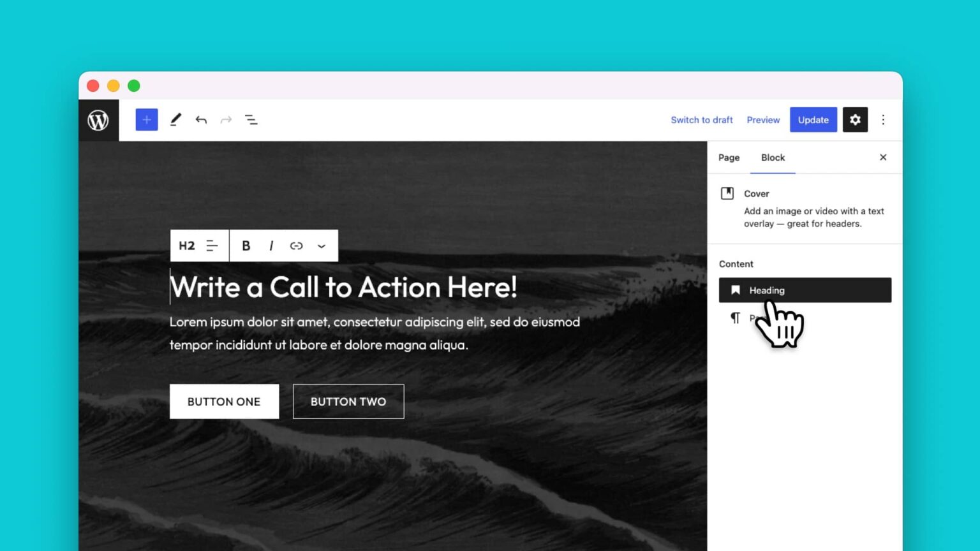Select the Tools pencil icon in the toolbar

click(x=176, y=119)
